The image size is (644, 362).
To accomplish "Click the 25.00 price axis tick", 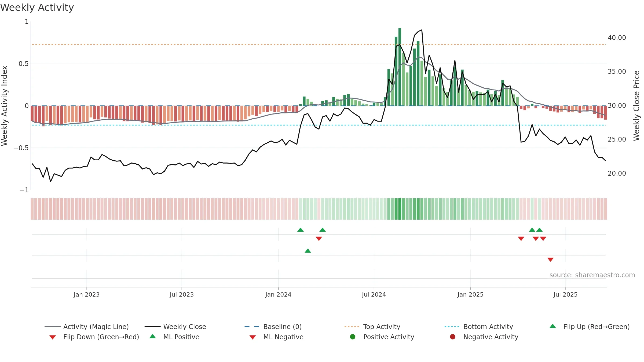I will click(617, 139).
